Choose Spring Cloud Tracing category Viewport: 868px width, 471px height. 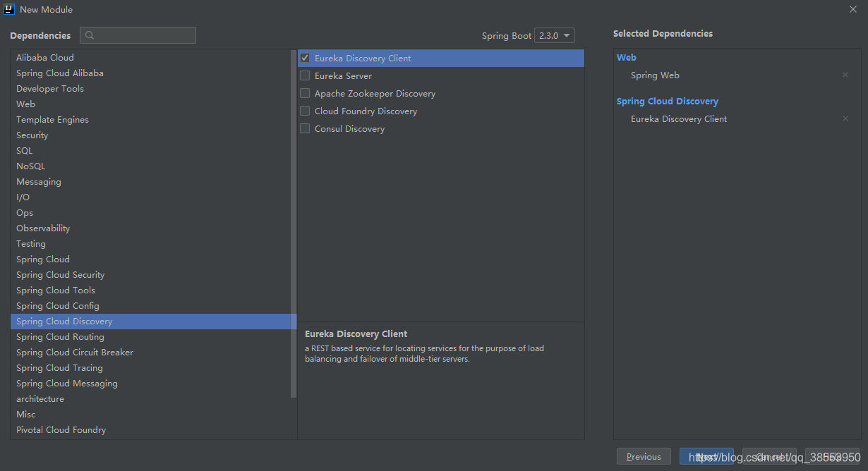(151, 368)
